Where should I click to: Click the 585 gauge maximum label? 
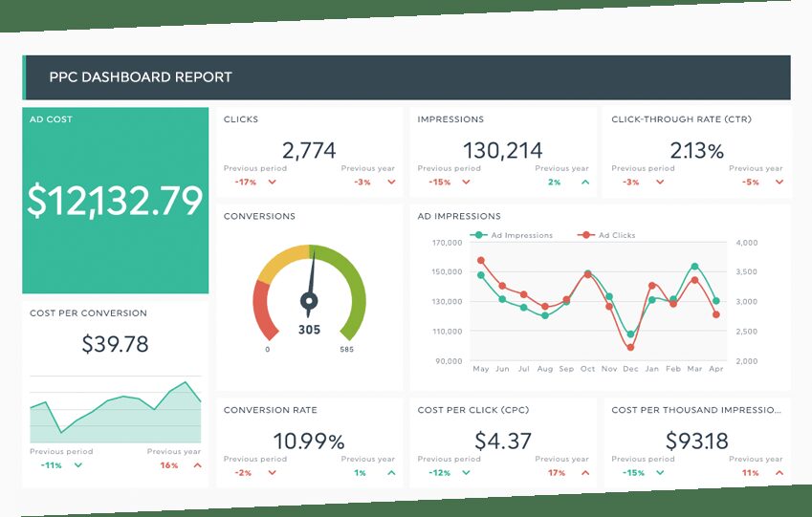point(346,350)
